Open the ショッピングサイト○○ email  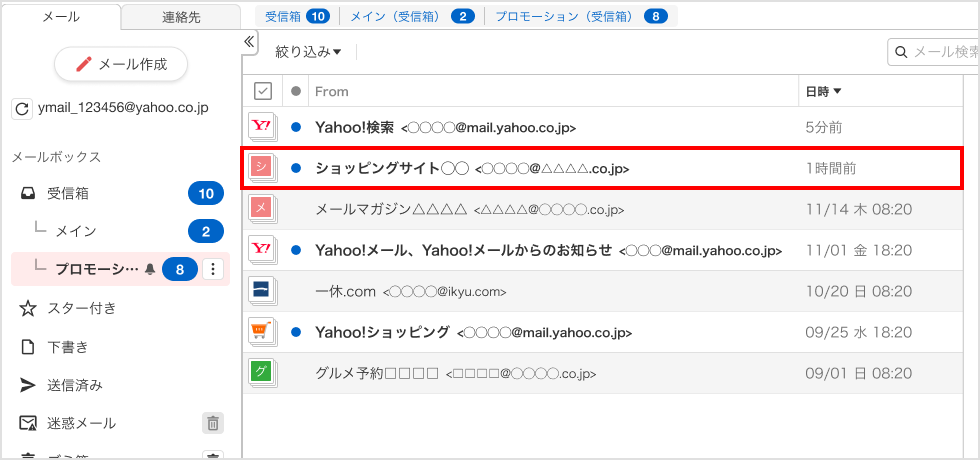[602, 168]
